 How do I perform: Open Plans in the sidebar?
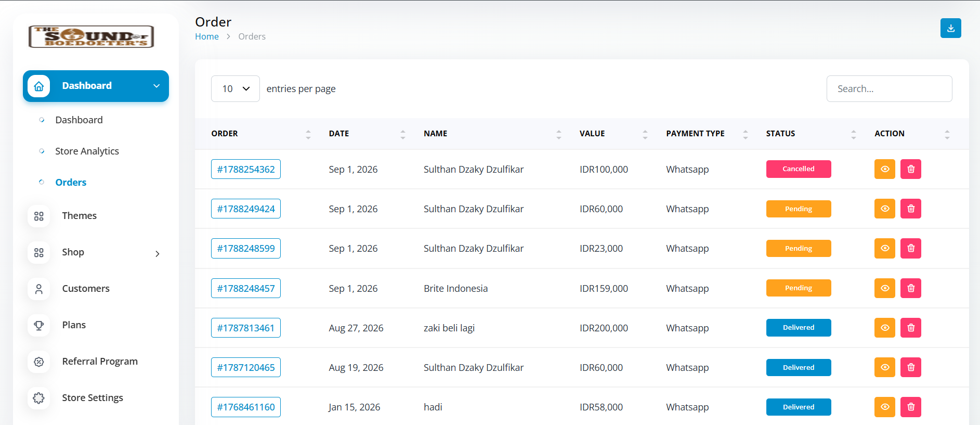[x=74, y=325]
